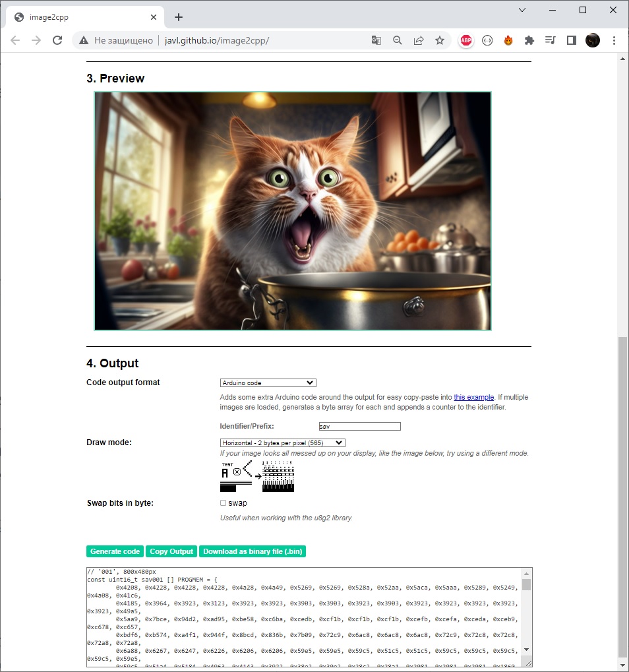Select the image2cpp browser tab

(x=85, y=17)
